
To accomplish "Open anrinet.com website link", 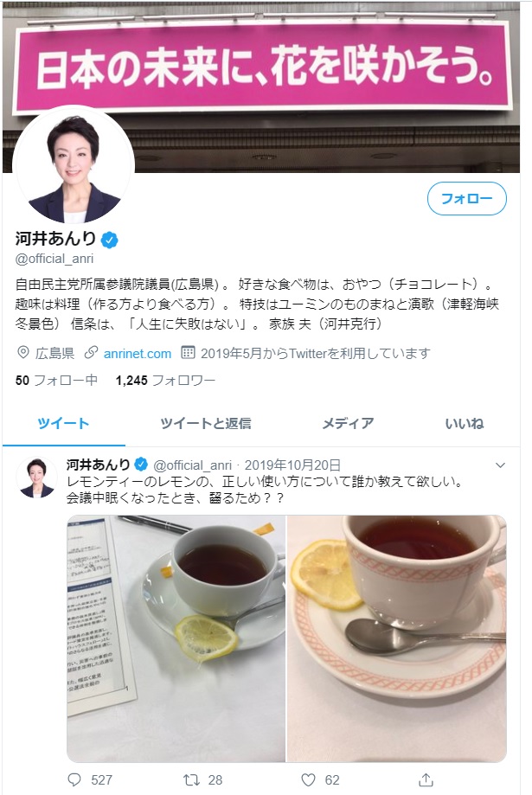I will 138,354.
